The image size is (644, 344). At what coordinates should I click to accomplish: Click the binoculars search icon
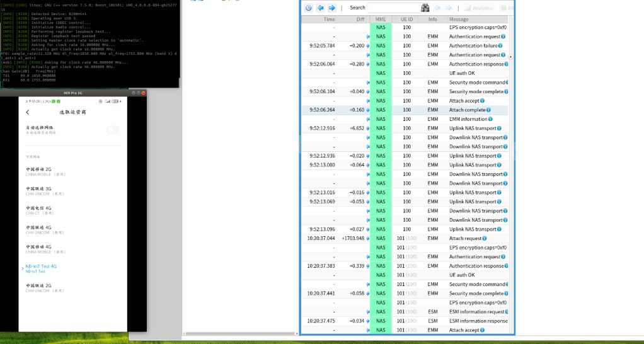click(x=425, y=8)
